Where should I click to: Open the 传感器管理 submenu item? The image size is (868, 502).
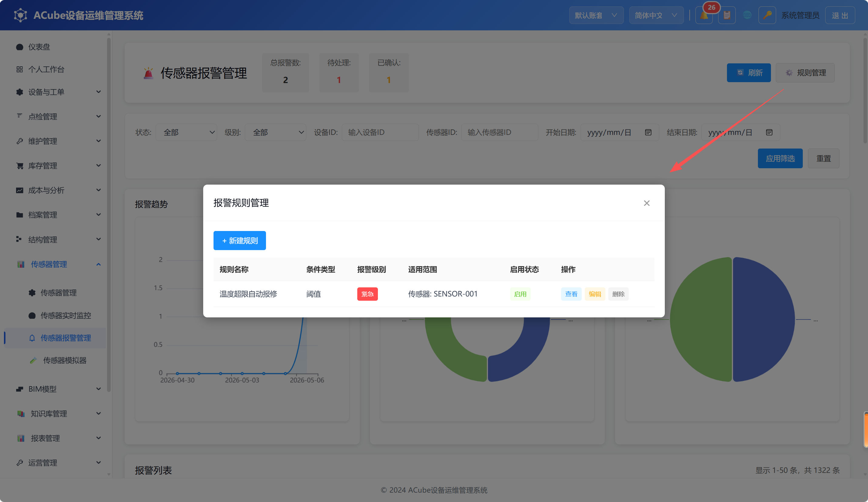(x=59, y=293)
